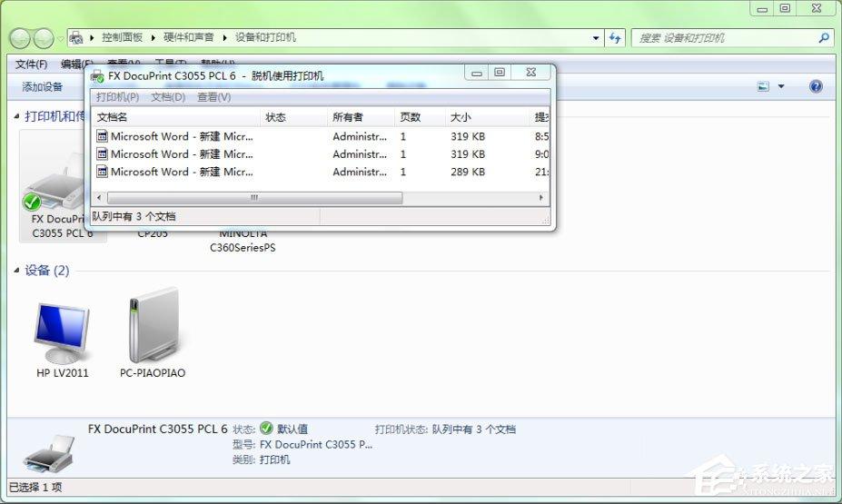Open the help question mark icon
842x504 pixels.
click(816, 86)
